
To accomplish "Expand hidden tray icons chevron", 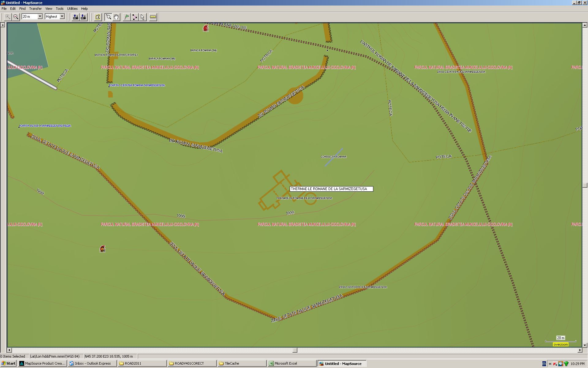I will pos(550,364).
